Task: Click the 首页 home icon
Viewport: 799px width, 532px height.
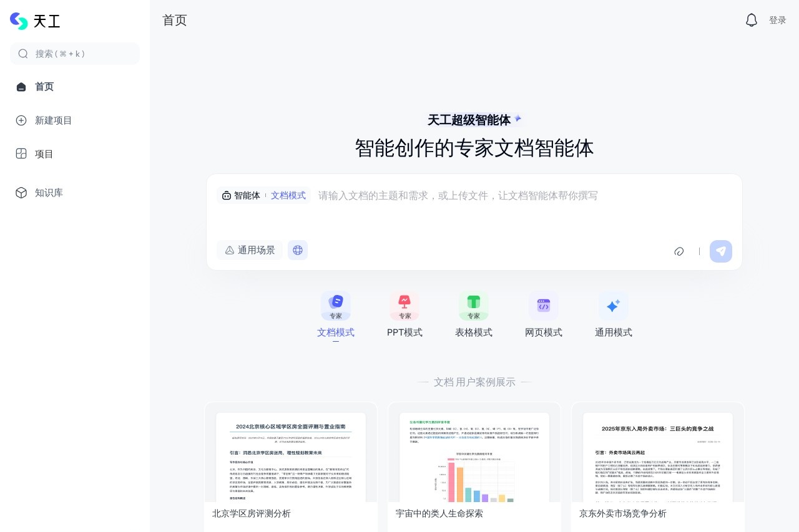Action: click(21, 87)
